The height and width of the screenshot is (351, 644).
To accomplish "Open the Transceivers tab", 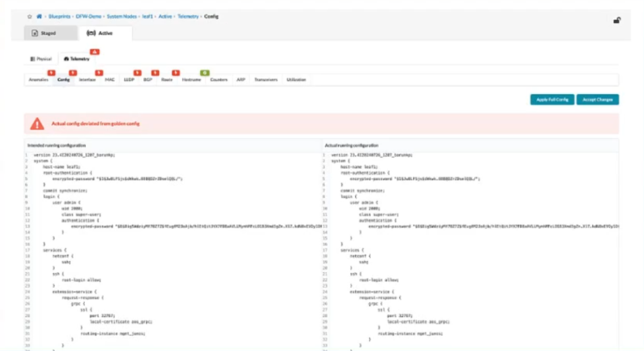I will (x=266, y=80).
